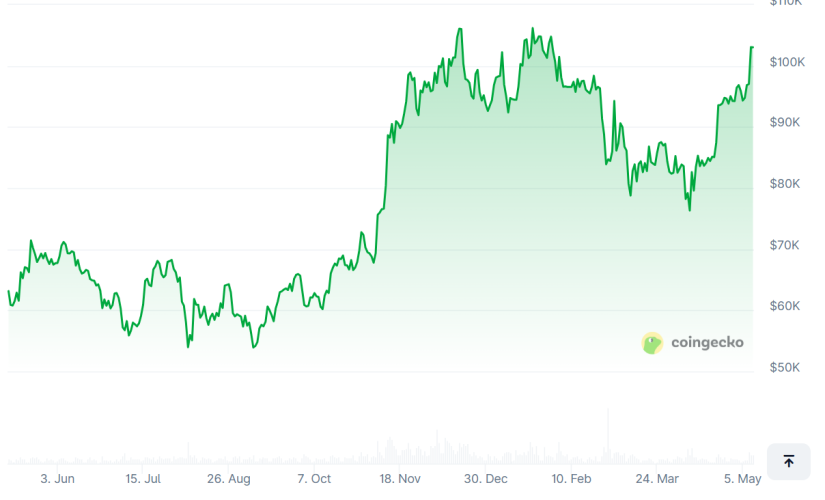Viewport: 825px width, 500px height.
Task: Select the 15. Jul date label
Action: (x=143, y=479)
